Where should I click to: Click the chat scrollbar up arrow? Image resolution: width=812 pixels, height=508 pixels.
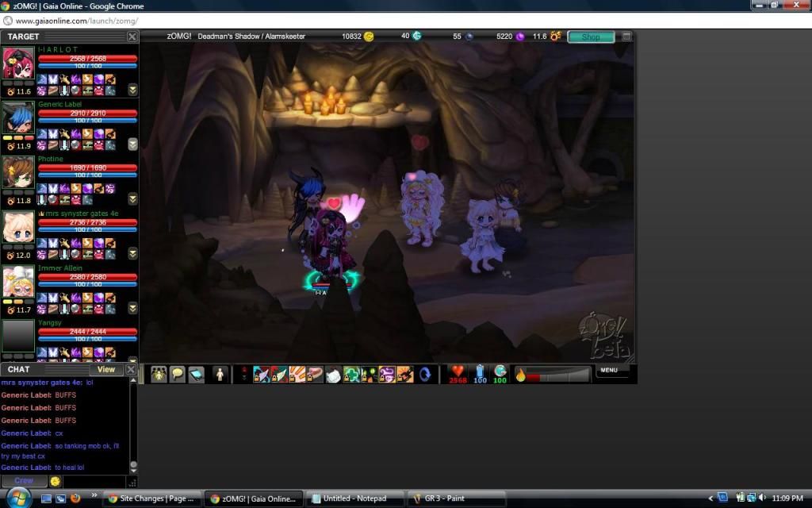coord(133,380)
